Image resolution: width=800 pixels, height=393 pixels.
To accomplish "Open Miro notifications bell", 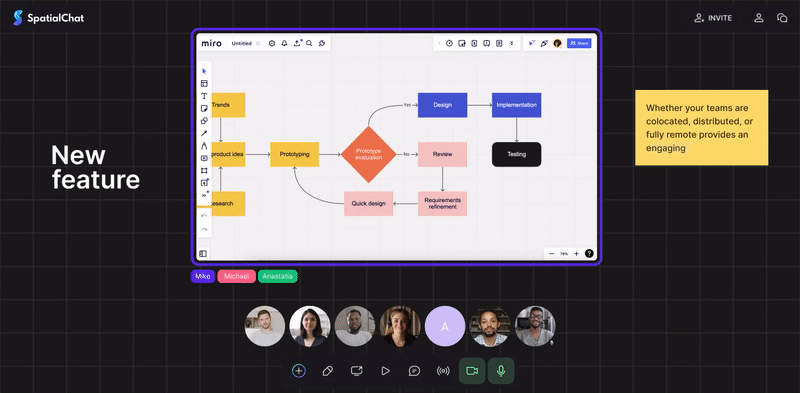I will [285, 43].
